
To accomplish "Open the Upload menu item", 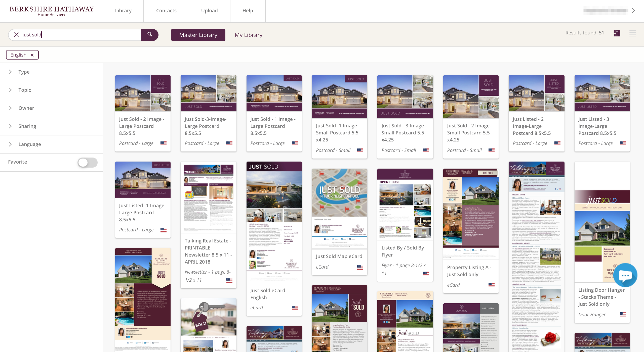I will click(209, 11).
